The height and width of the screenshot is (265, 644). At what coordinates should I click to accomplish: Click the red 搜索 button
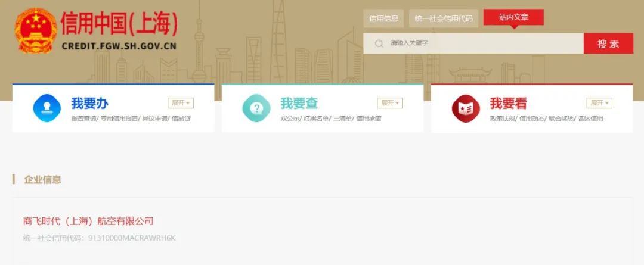(x=608, y=43)
